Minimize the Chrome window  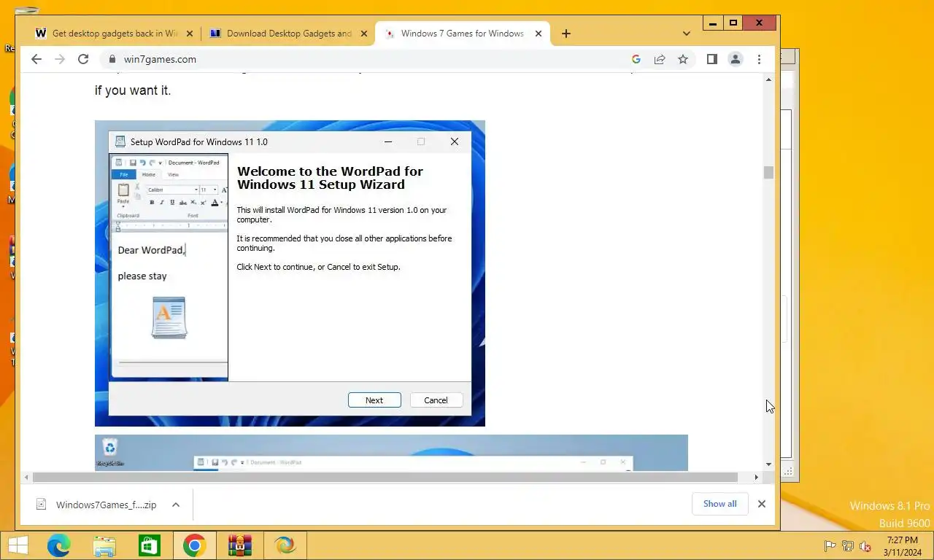(713, 23)
